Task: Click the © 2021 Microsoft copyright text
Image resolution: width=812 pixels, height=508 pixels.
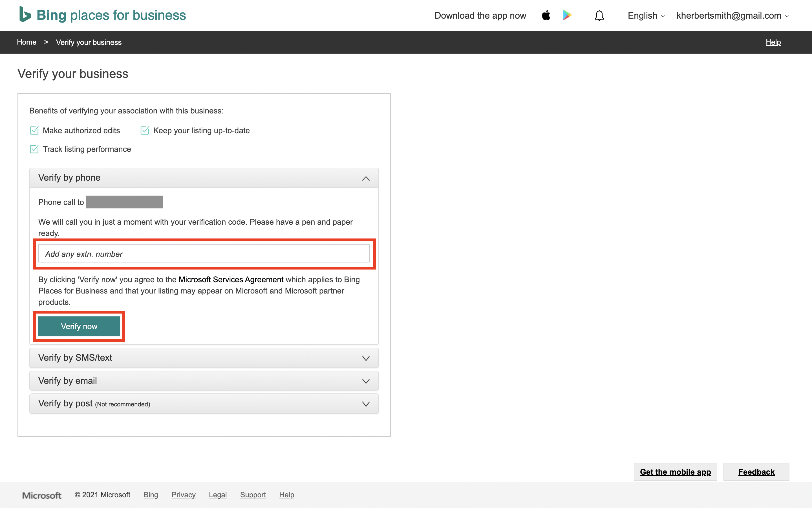Action: (102, 495)
